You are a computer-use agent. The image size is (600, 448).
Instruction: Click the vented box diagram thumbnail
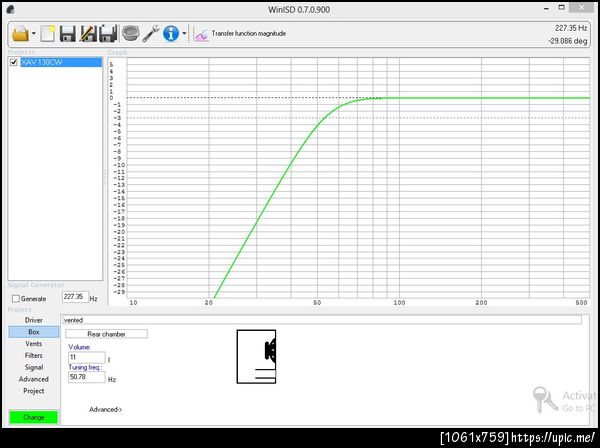[256, 357]
